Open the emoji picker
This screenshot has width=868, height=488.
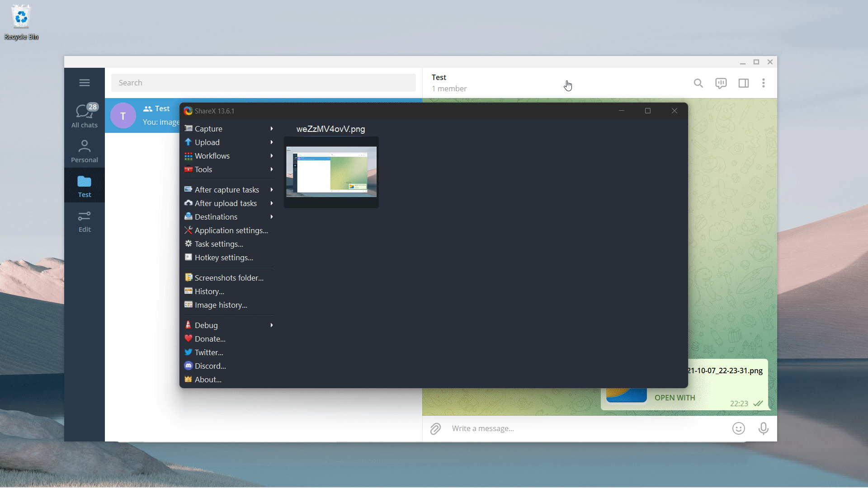point(738,428)
